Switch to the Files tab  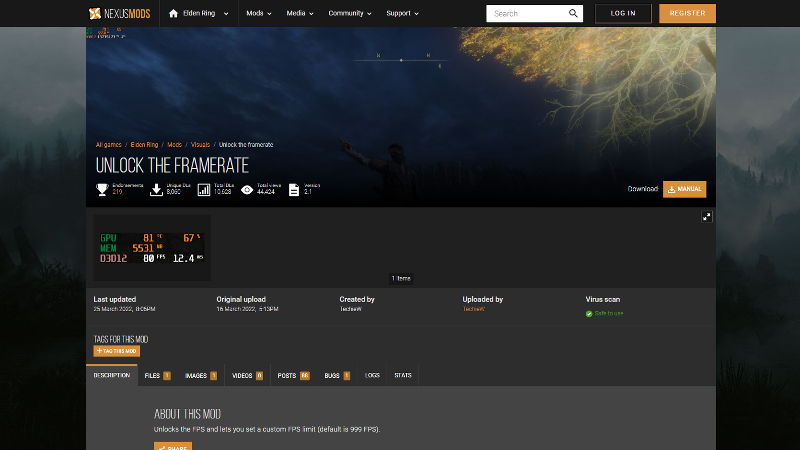pyautogui.click(x=157, y=376)
